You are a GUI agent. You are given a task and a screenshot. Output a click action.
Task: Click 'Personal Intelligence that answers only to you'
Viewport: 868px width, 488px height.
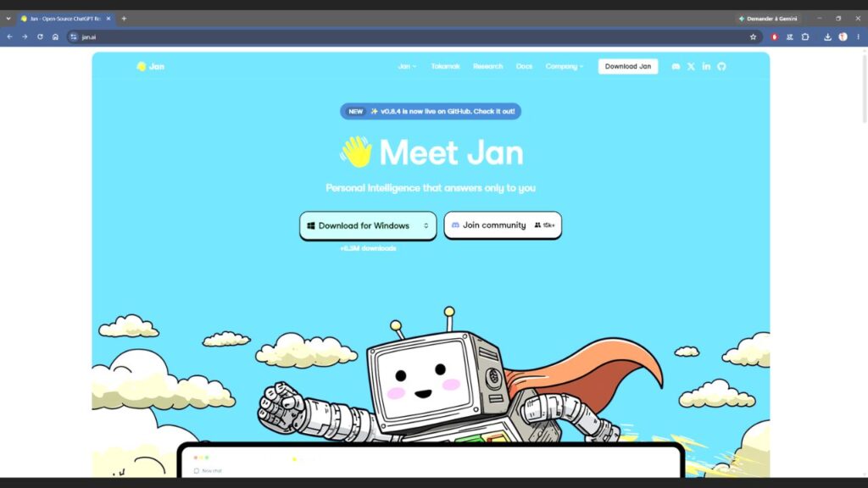(431, 188)
